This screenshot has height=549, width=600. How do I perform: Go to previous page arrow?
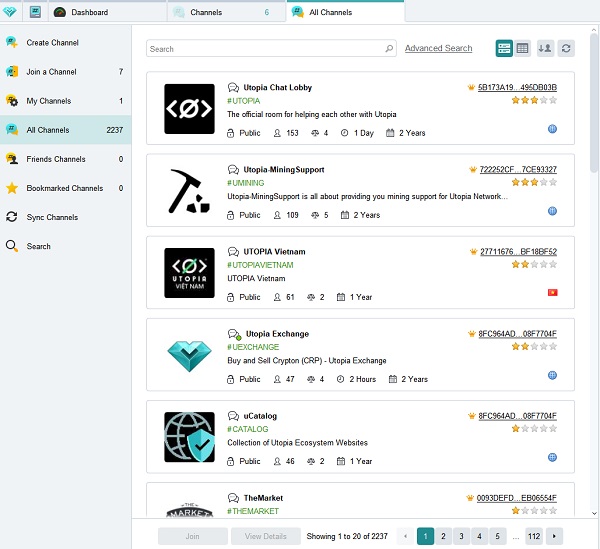[x=405, y=536]
